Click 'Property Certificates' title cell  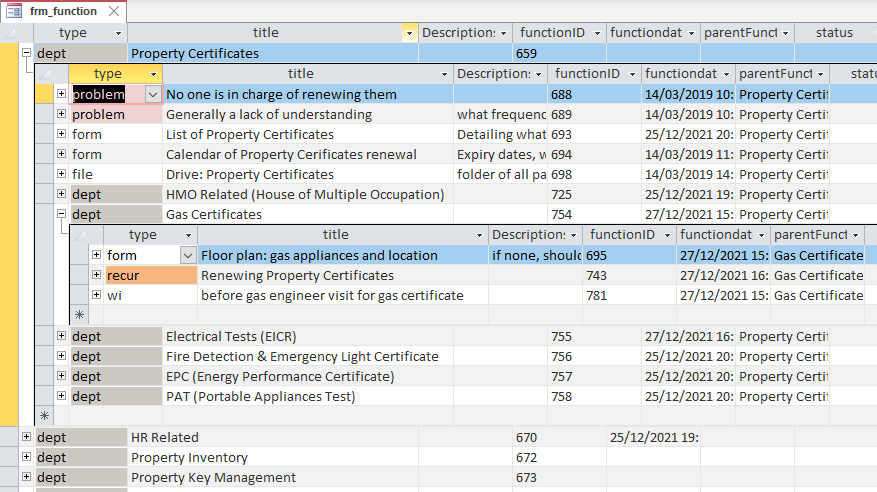[x=272, y=54]
